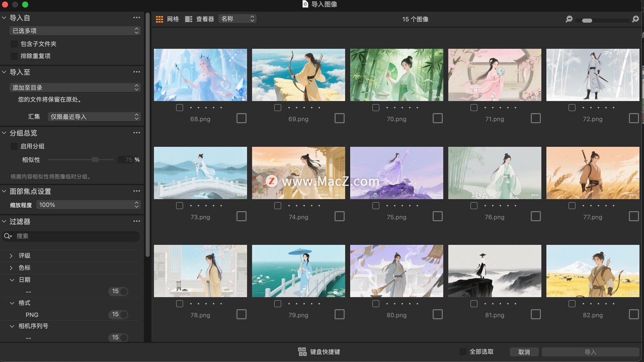Click the search magnifier icon in the filter field
This screenshot has width=644, height=362.
[8, 236]
